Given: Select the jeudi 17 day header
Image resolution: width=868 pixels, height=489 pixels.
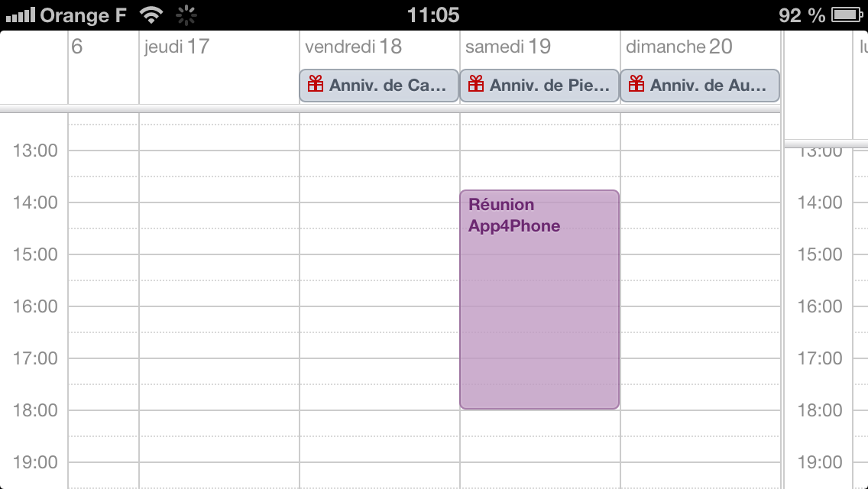Looking at the screenshot, I should [x=177, y=47].
